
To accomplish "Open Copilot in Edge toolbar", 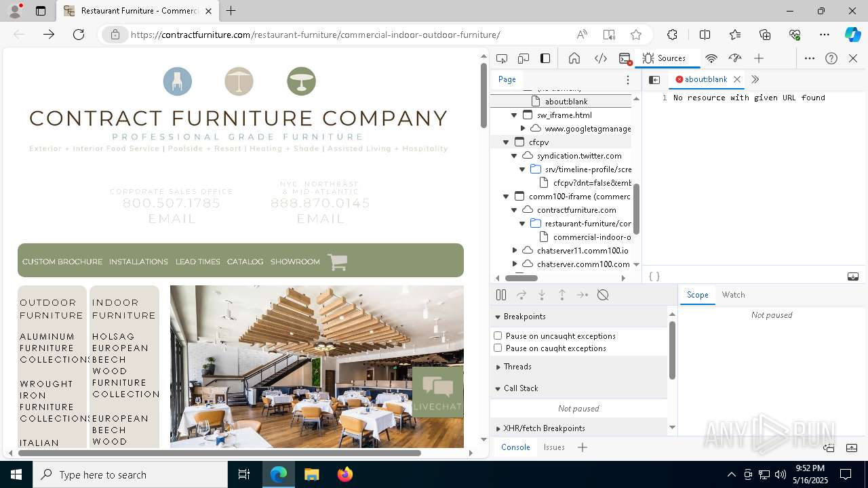I will point(852,35).
